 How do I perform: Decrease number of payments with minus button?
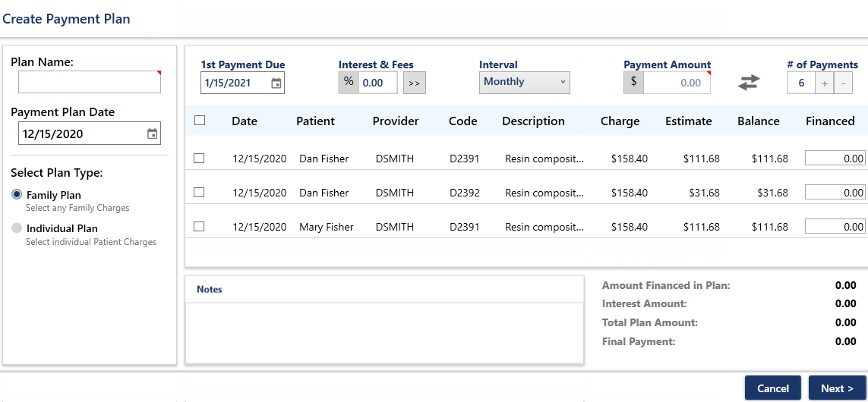pos(843,83)
